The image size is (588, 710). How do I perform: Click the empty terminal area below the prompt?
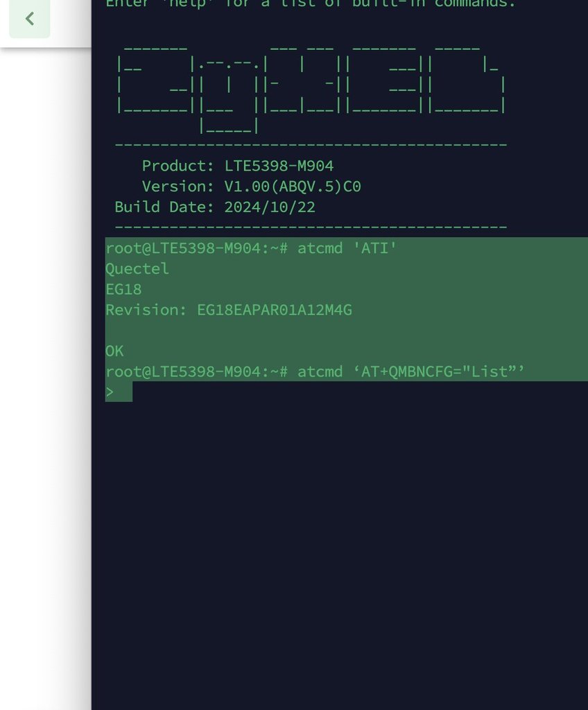click(x=340, y=553)
